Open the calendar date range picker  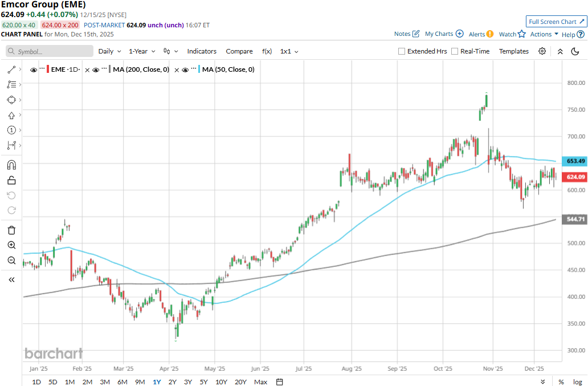280,381
